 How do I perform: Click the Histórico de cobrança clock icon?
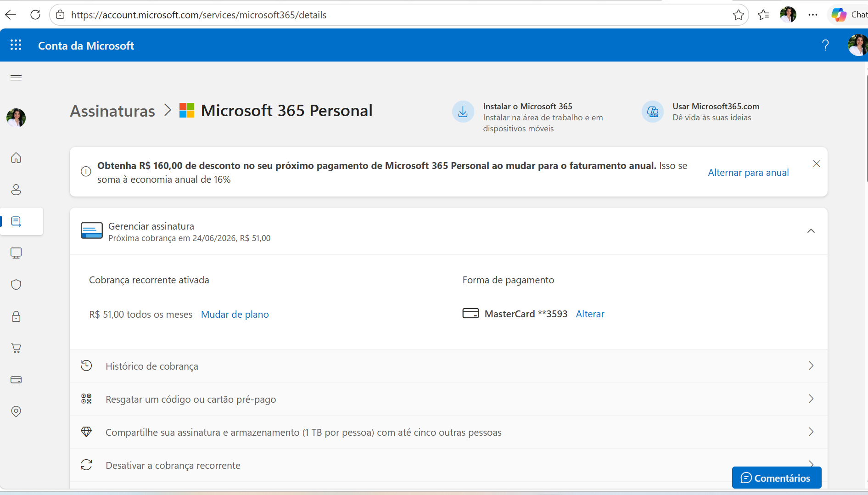[x=86, y=366]
